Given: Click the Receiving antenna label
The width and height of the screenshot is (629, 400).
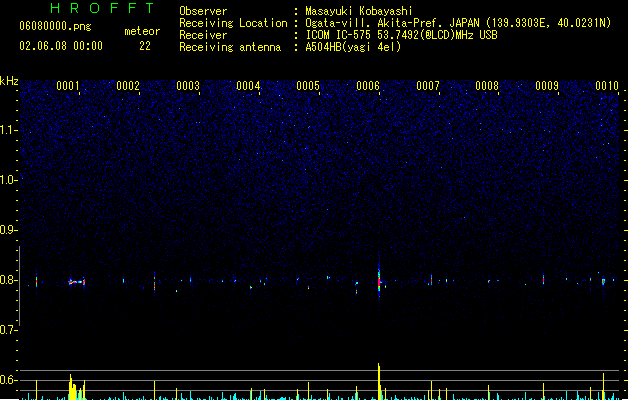Looking at the screenshot, I should point(230,47).
